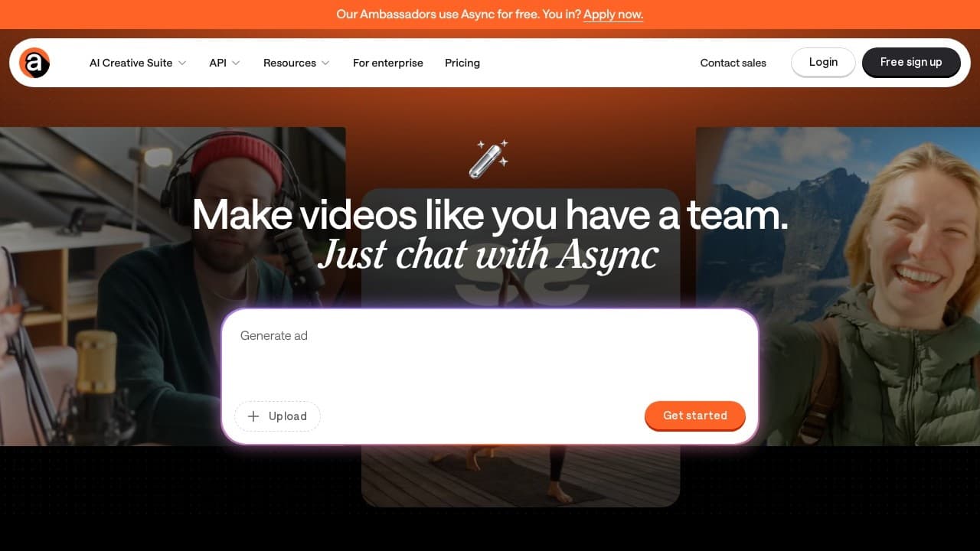Go to For enterprise page
The height and width of the screenshot is (551, 980).
(388, 63)
